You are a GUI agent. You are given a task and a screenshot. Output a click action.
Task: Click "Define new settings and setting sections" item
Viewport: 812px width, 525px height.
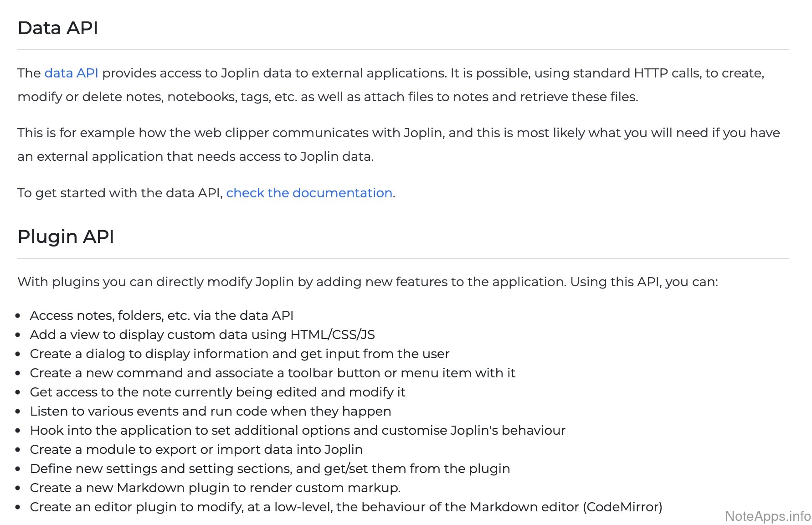270,469
